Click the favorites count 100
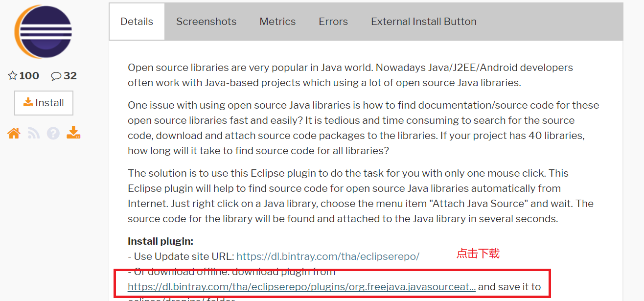 [x=28, y=75]
